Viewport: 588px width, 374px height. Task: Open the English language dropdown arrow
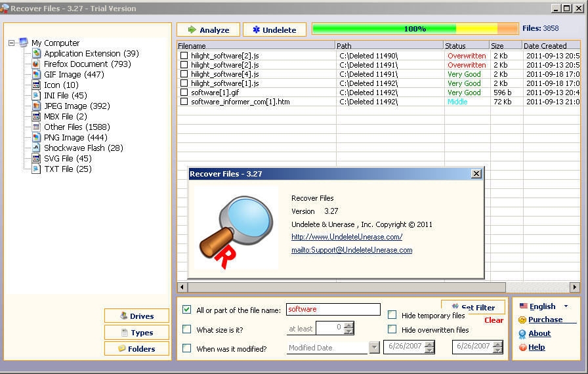click(566, 306)
